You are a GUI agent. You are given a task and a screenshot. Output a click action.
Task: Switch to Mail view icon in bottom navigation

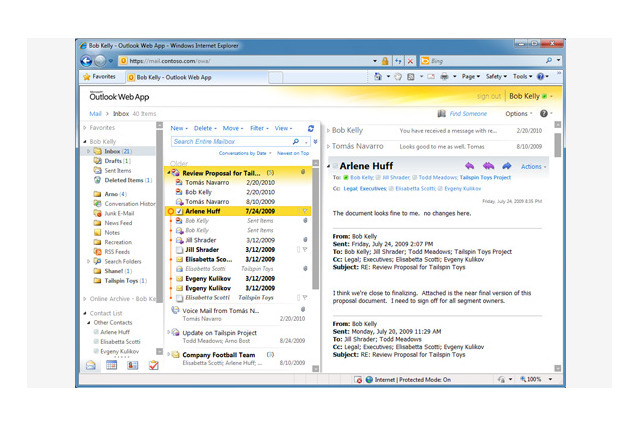pyautogui.click(x=91, y=365)
